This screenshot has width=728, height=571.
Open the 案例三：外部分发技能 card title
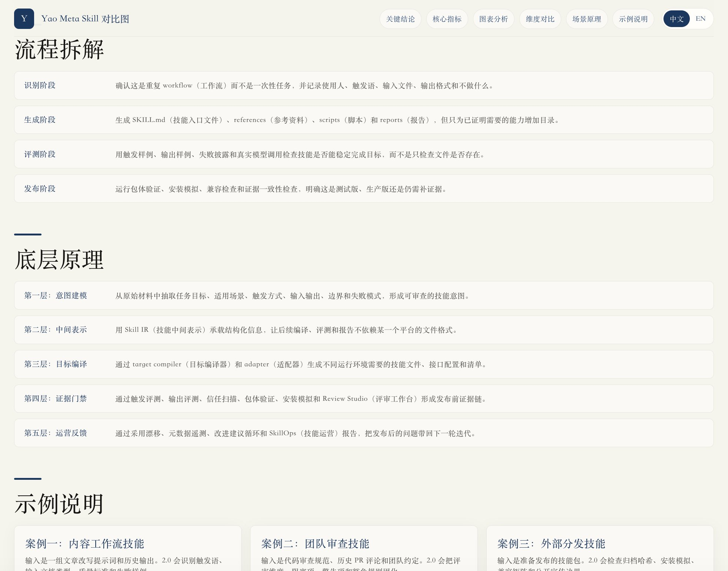[552, 544]
